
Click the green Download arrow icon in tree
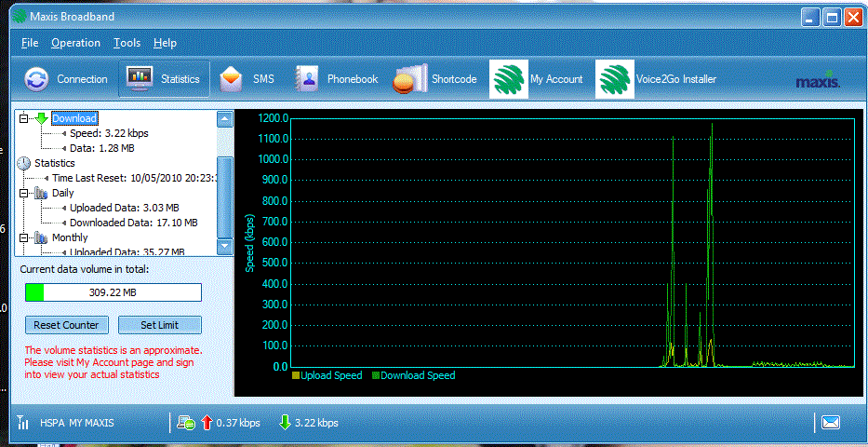pos(42,118)
